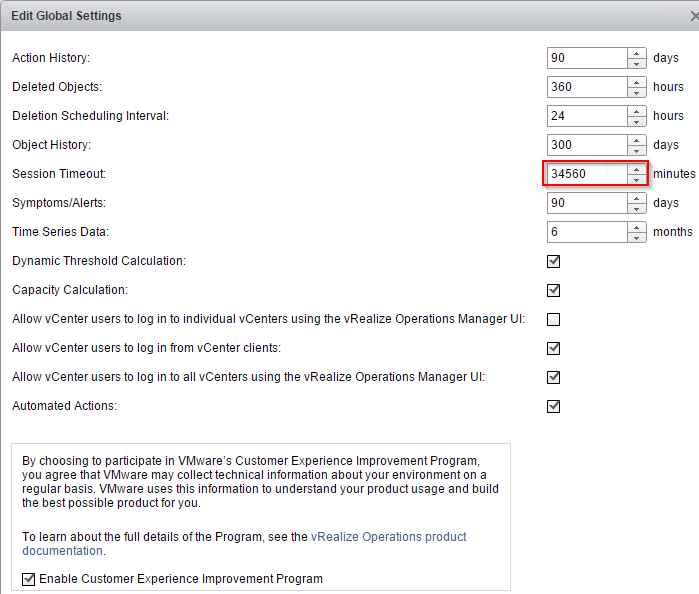This screenshot has height=594, width=699.
Task: Open vRealize Operations product documentation link
Action: pos(244,544)
